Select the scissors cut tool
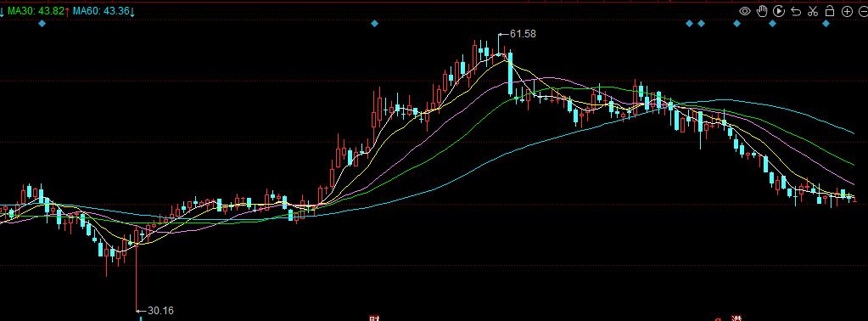This screenshot has height=321, width=868. 813,11
